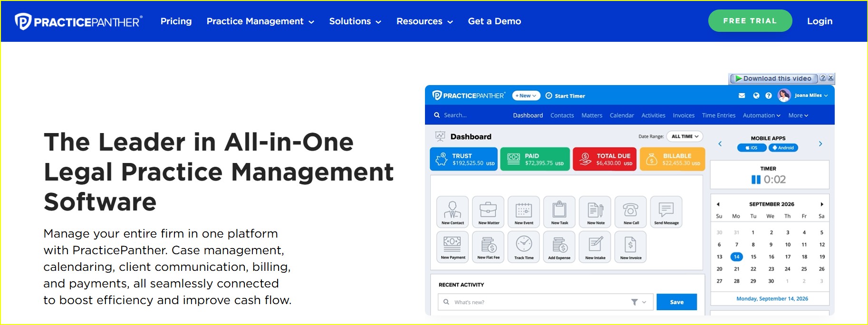Click the Paid amount card
Image resolution: width=868 pixels, height=325 pixels.
click(x=535, y=159)
